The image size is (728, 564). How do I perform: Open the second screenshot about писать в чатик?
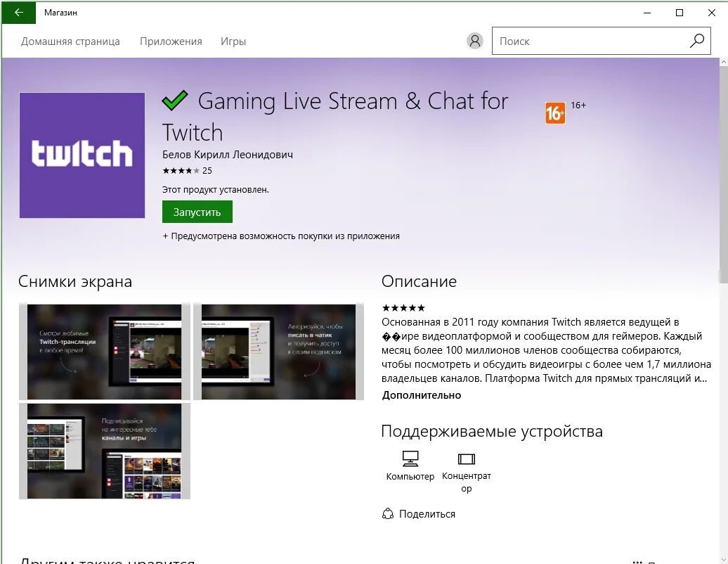point(278,351)
